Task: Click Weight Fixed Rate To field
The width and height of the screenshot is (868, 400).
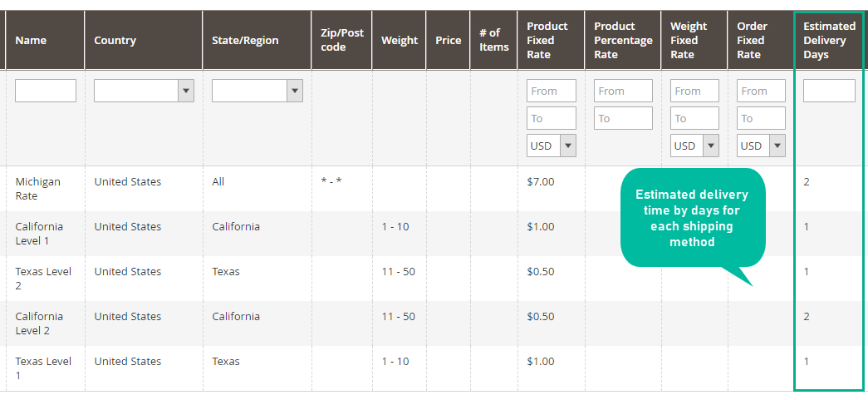Action: [x=694, y=118]
